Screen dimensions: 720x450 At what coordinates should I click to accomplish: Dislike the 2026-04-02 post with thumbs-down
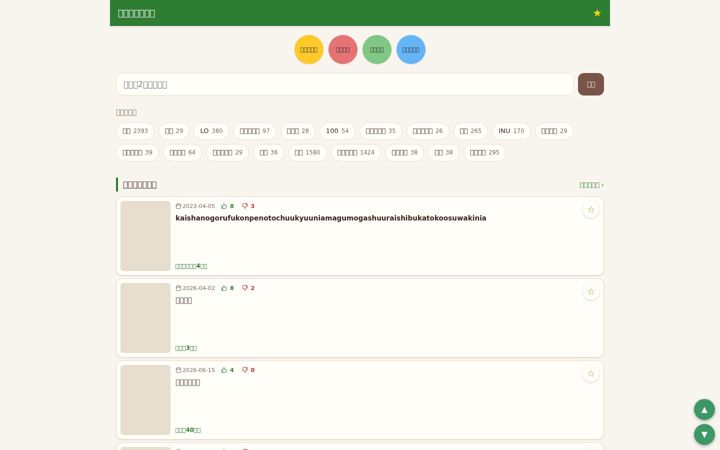coord(245,288)
